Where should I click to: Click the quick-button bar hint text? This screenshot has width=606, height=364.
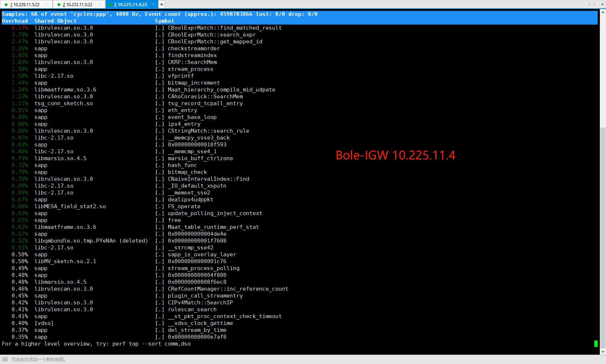coord(38,360)
